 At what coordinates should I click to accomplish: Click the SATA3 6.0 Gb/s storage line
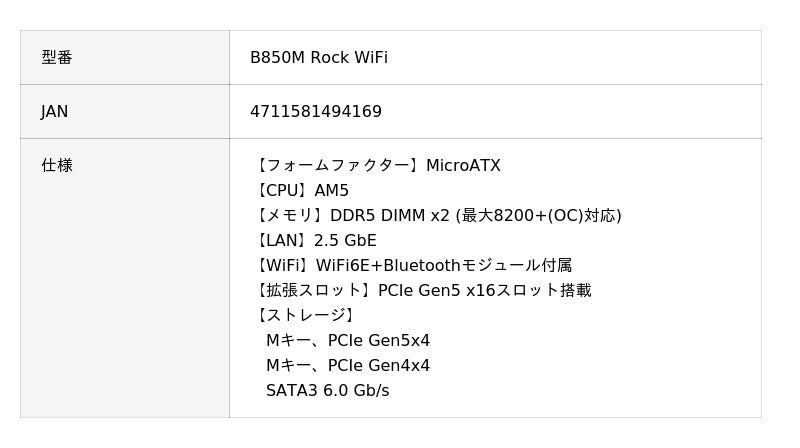tap(328, 391)
